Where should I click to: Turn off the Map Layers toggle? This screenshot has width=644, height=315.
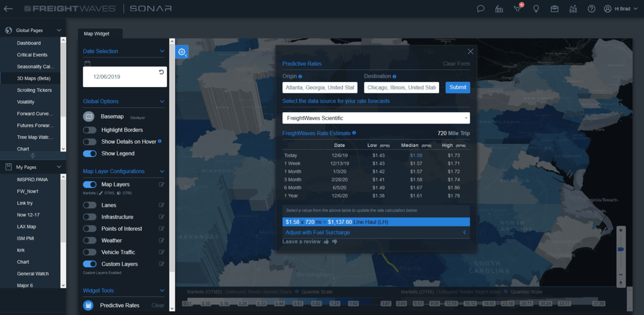(x=90, y=185)
